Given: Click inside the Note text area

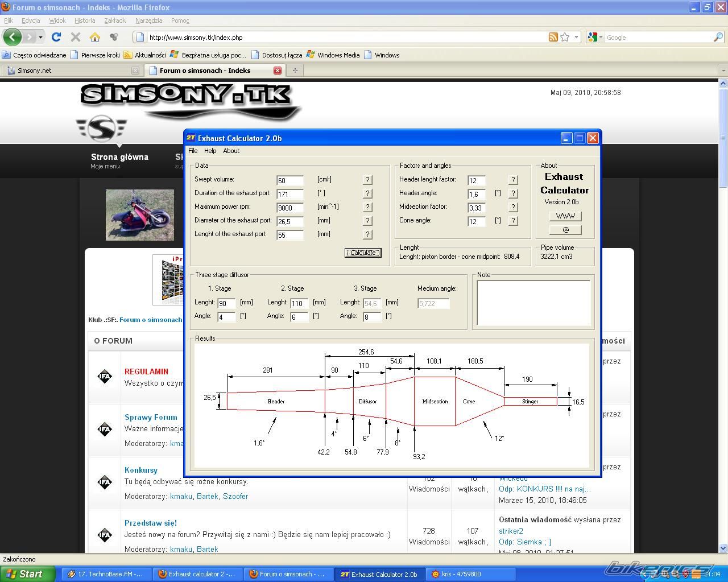Looking at the screenshot, I should pos(533,303).
